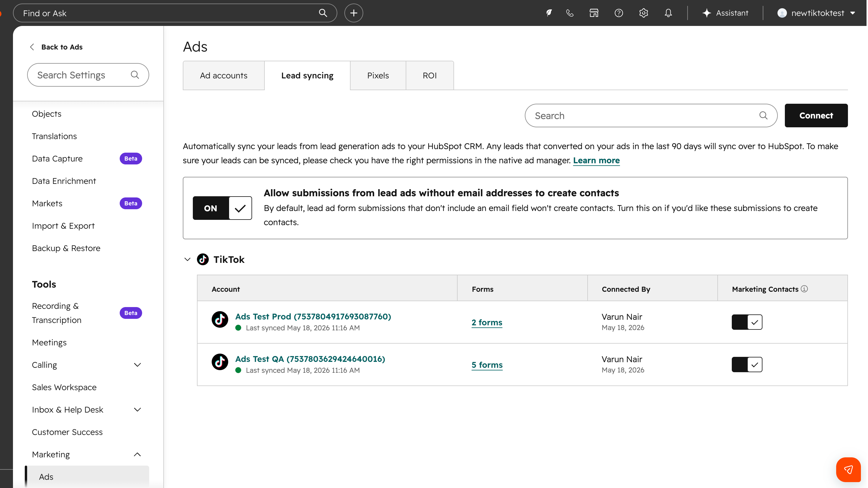Open Customer Success settings
Viewport: 868px width, 488px height.
tap(68, 432)
